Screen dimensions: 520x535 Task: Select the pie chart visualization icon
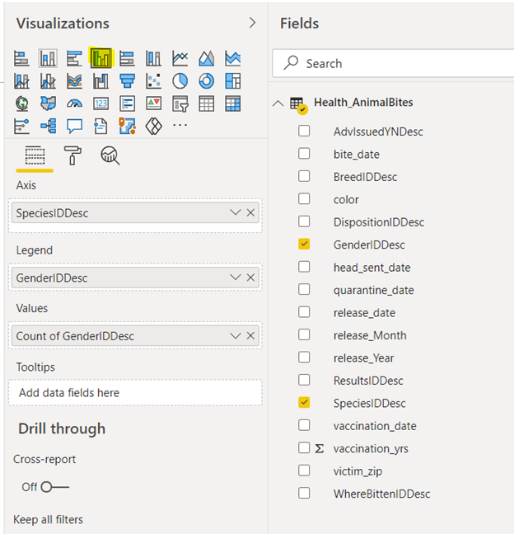click(x=180, y=81)
